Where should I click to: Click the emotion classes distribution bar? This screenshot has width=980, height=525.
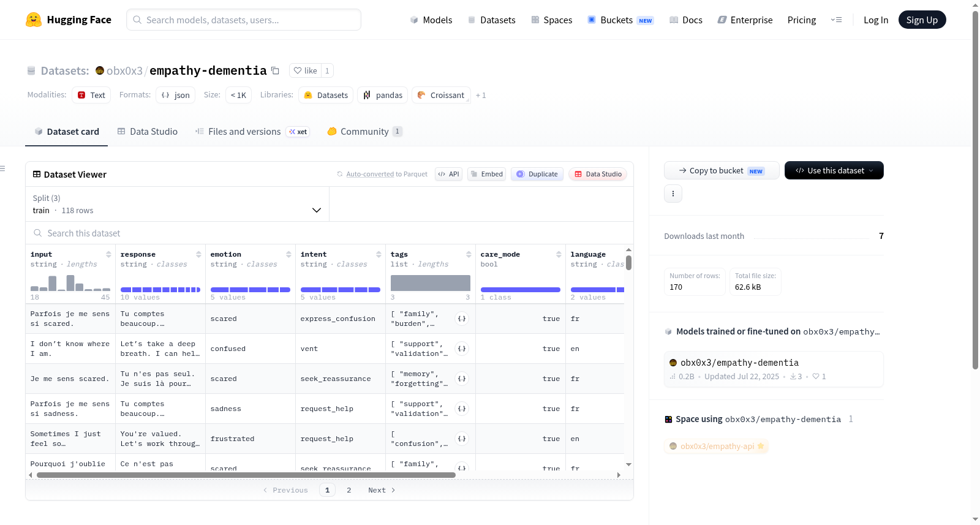pyautogui.click(x=251, y=290)
